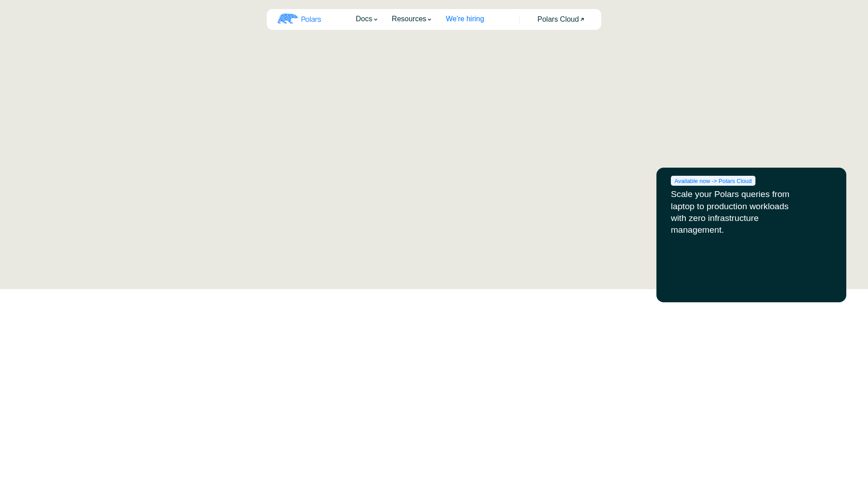The width and height of the screenshot is (868, 488).
Task: Select Resources in the navigation menu
Action: 409,19
